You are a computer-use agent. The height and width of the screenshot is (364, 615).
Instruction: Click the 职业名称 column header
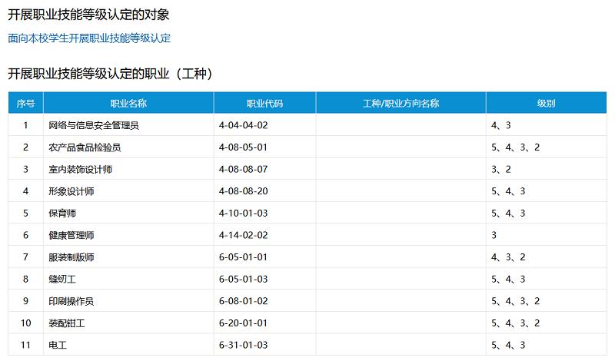pyautogui.click(x=128, y=103)
